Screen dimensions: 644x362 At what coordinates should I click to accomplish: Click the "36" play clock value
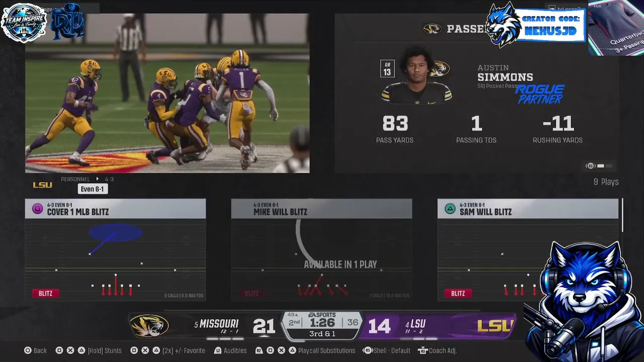coord(353,322)
